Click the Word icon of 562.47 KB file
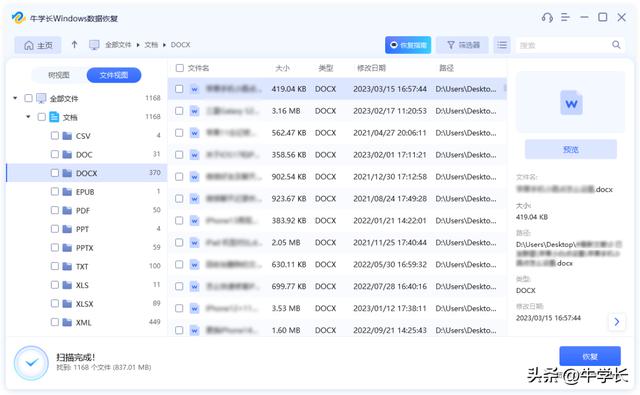 coord(195,133)
